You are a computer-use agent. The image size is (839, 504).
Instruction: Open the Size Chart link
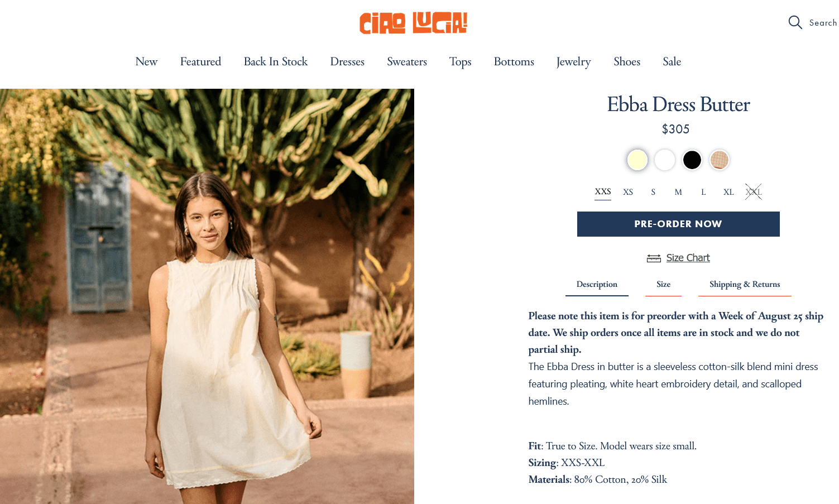click(x=688, y=258)
